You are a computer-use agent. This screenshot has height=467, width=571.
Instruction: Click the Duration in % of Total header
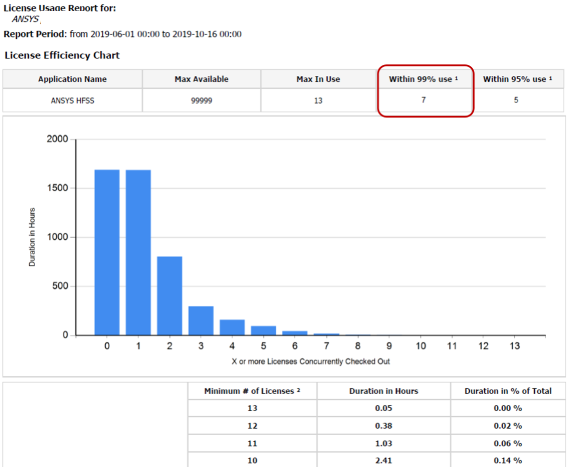[x=508, y=391]
